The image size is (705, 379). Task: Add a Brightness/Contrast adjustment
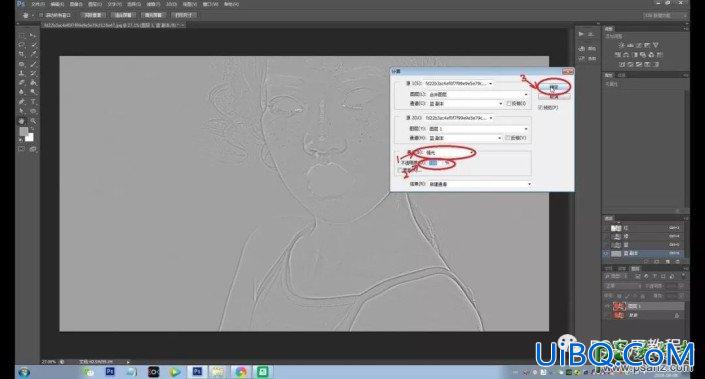click(621, 45)
